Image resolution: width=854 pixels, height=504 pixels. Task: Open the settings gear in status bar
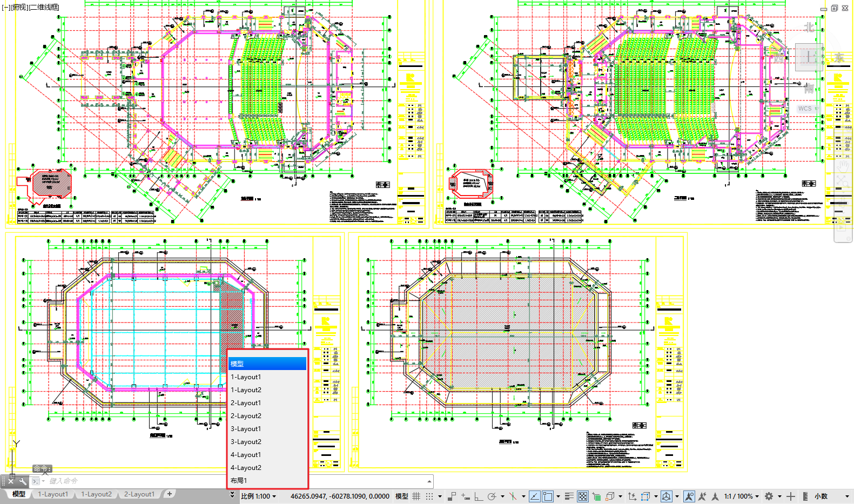point(769,496)
